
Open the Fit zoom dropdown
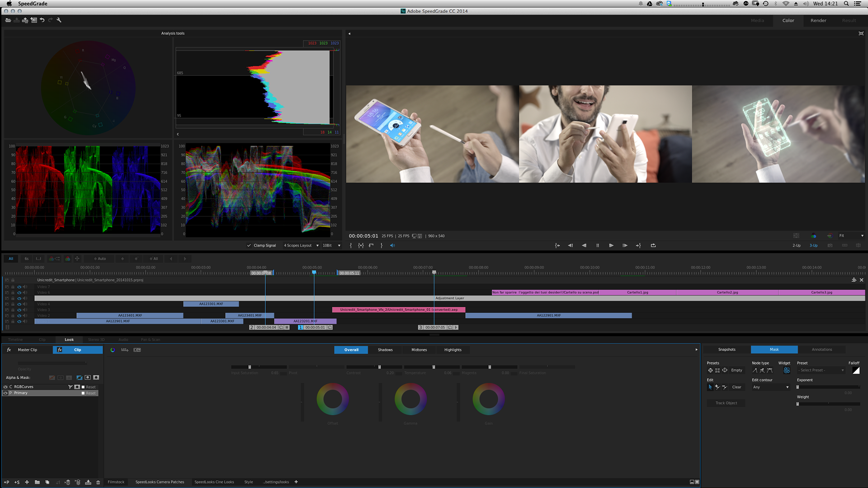click(851, 236)
